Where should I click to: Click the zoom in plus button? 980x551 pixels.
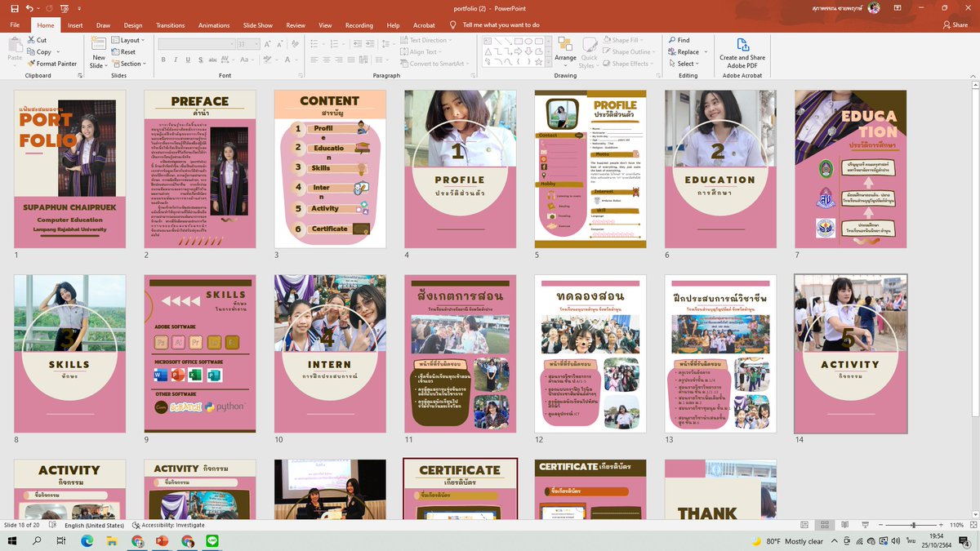click(940, 525)
